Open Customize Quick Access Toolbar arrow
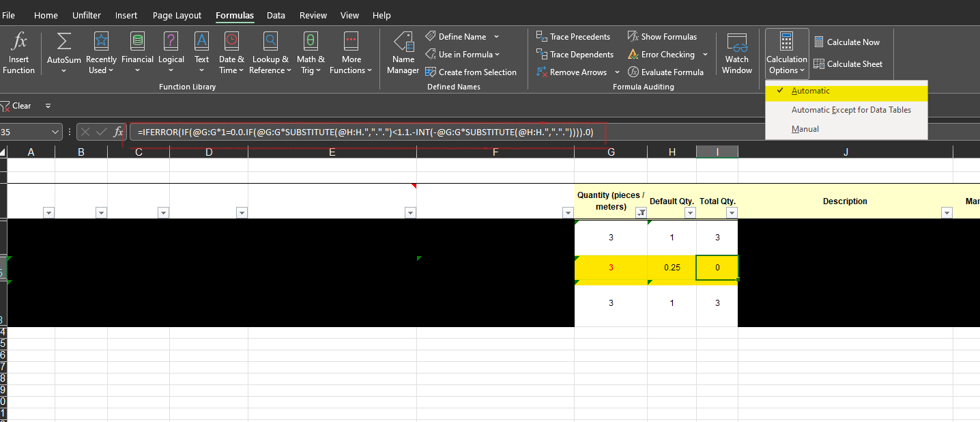This screenshot has height=422, width=980. pos(48,106)
